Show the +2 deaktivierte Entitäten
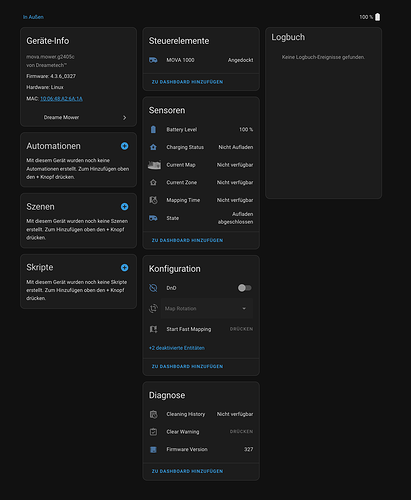The image size is (411, 500). pyautogui.click(x=177, y=348)
